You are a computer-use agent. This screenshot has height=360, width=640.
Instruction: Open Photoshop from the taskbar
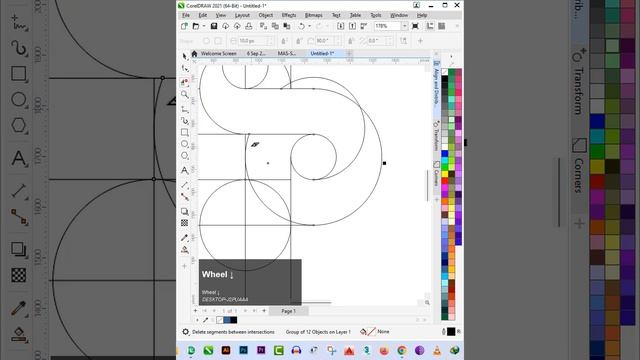[243, 350]
